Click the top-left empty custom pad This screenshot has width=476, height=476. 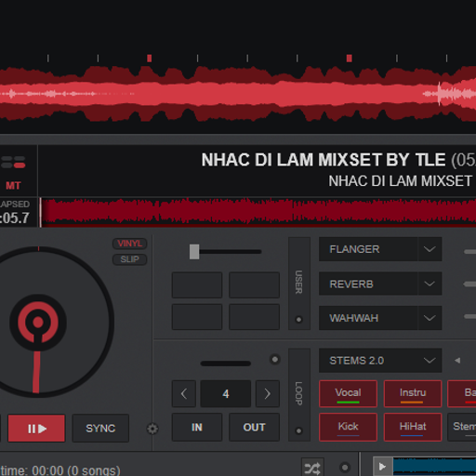197,285
